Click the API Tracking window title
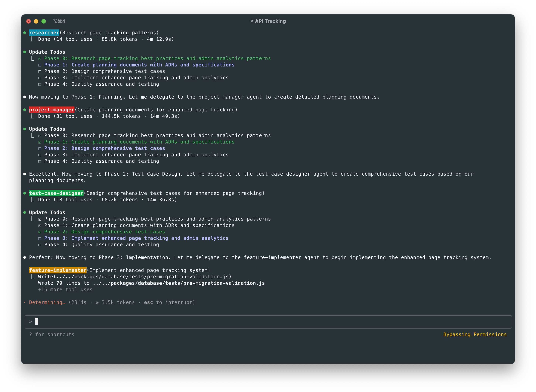 pos(268,21)
